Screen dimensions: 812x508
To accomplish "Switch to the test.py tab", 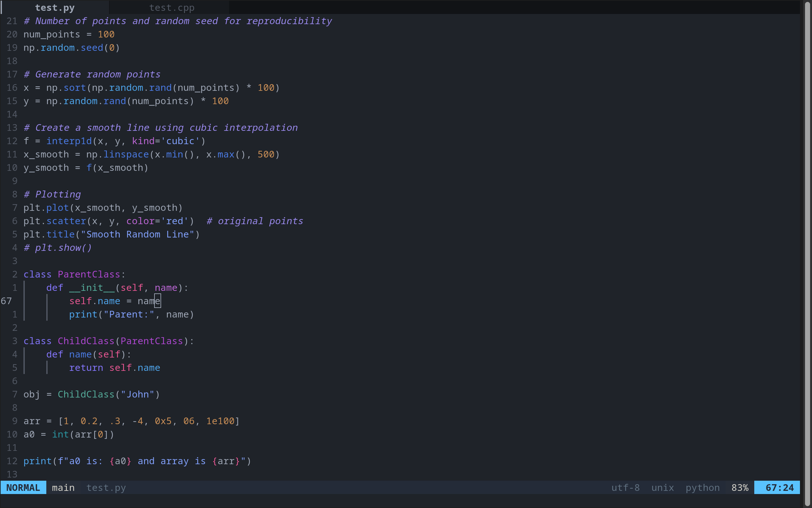I will [x=55, y=7].
